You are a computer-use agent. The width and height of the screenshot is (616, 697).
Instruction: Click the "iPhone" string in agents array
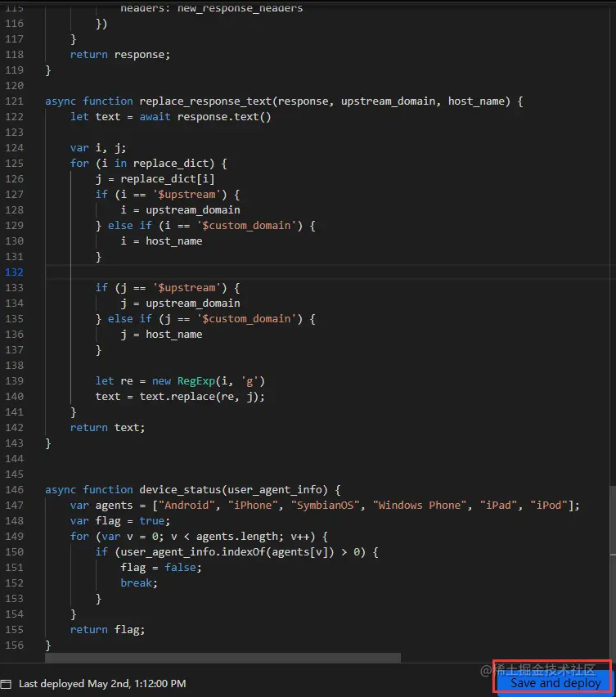[x=253, y=506]
